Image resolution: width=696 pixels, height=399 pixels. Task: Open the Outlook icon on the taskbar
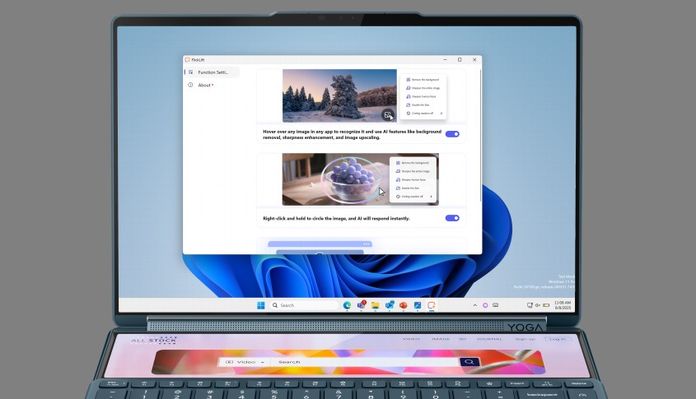click(389, 305)
